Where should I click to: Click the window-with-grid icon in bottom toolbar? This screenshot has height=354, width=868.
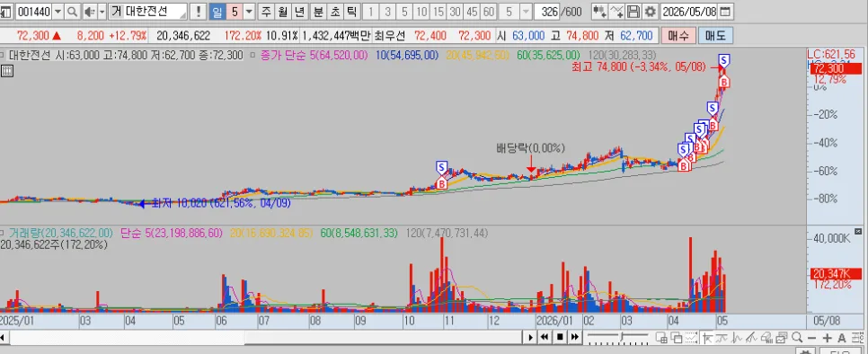[x=661, y=337]
